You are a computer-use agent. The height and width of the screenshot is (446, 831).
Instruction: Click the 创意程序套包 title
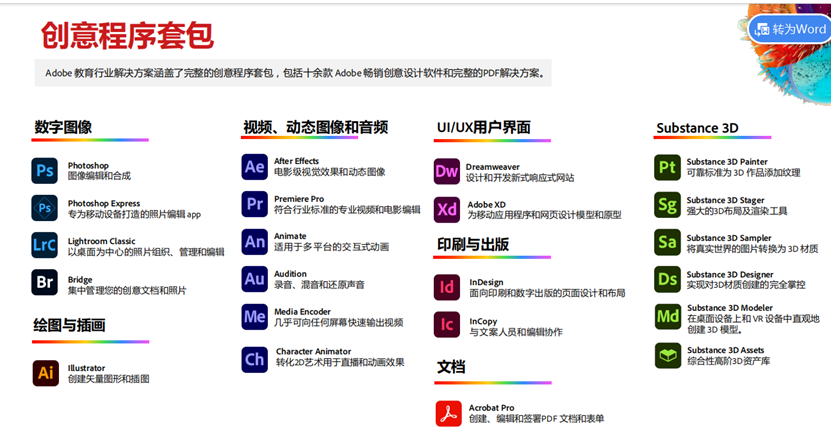coord(127,36)
